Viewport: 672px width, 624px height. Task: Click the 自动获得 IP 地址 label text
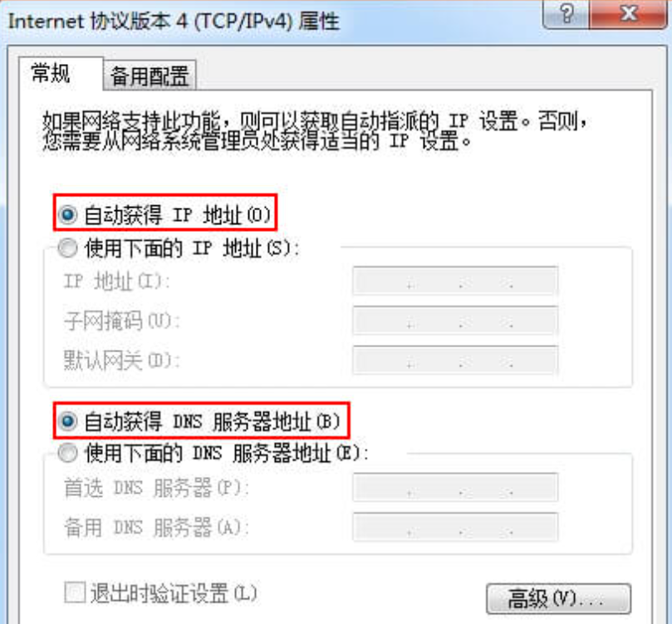(x=177, y=214)
